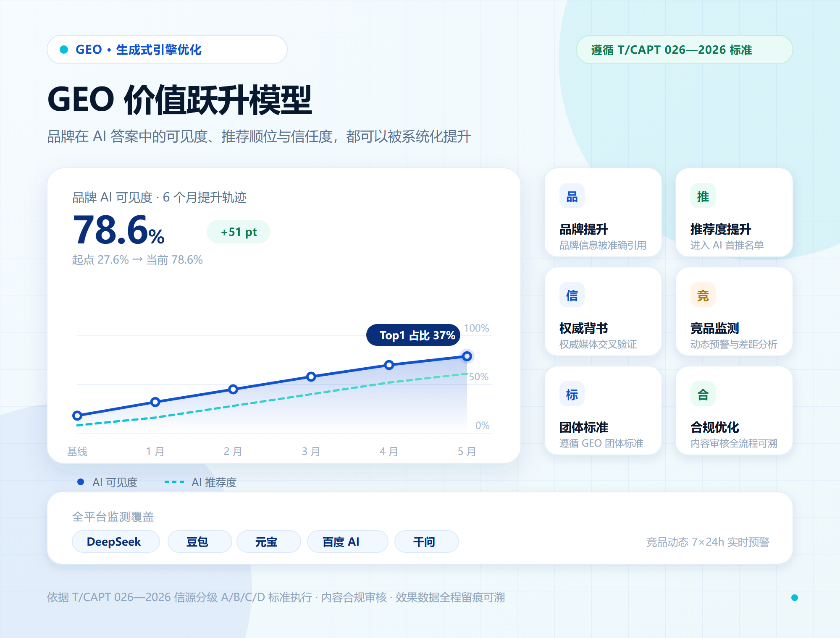Click the 竞 icon on 竞品监测 card
The height and width of the screenshot is (638, 840).
(703, 295)
